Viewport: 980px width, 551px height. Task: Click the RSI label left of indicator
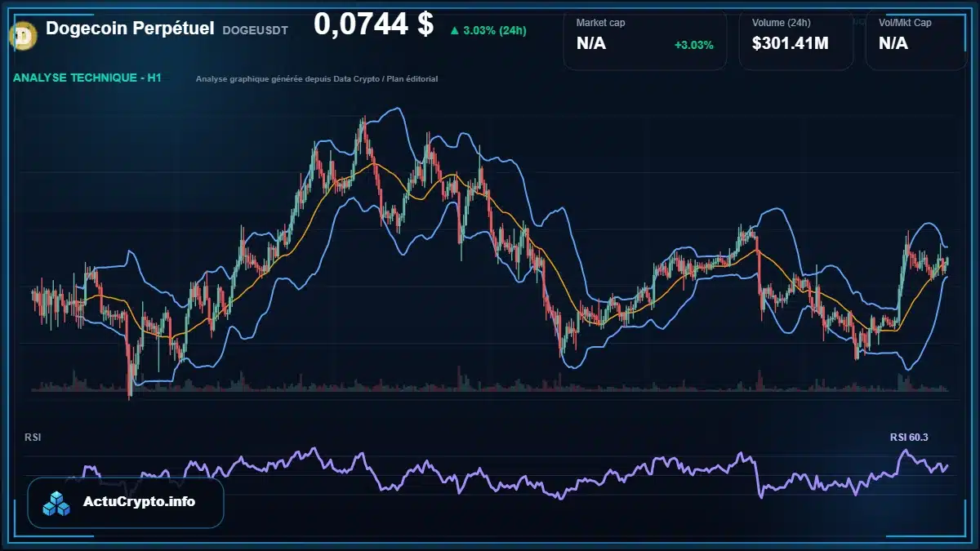(x=33, y=438)
